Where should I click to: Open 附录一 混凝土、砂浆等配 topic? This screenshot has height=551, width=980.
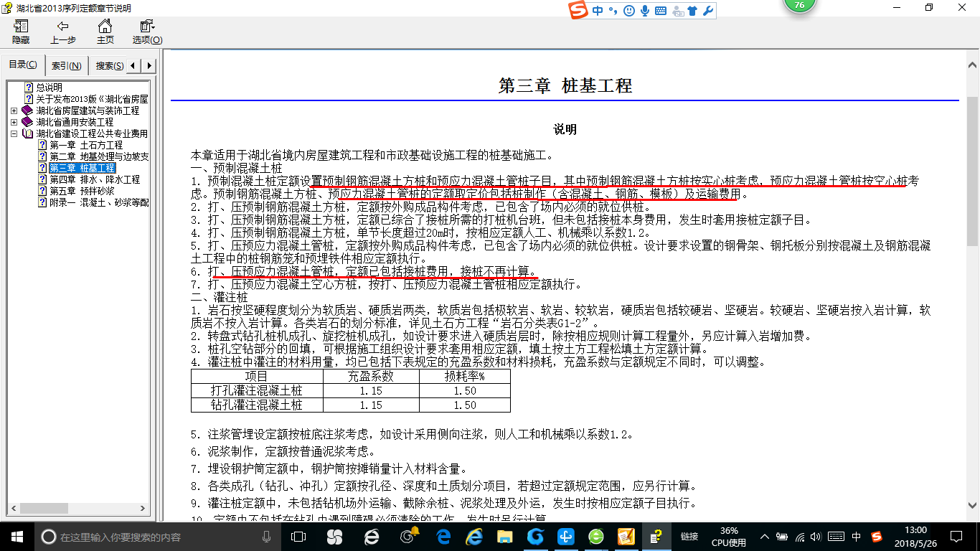point(98,202)
